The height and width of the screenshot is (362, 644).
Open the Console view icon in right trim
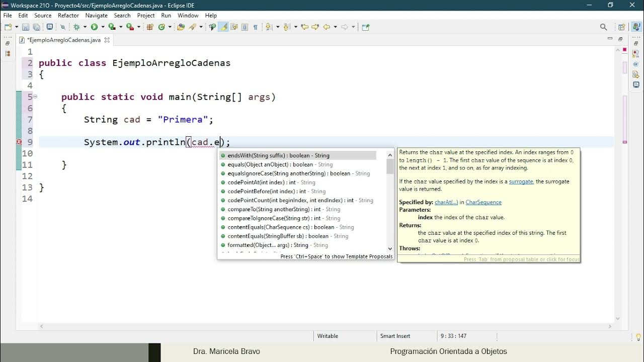click(x=636, y=85)
